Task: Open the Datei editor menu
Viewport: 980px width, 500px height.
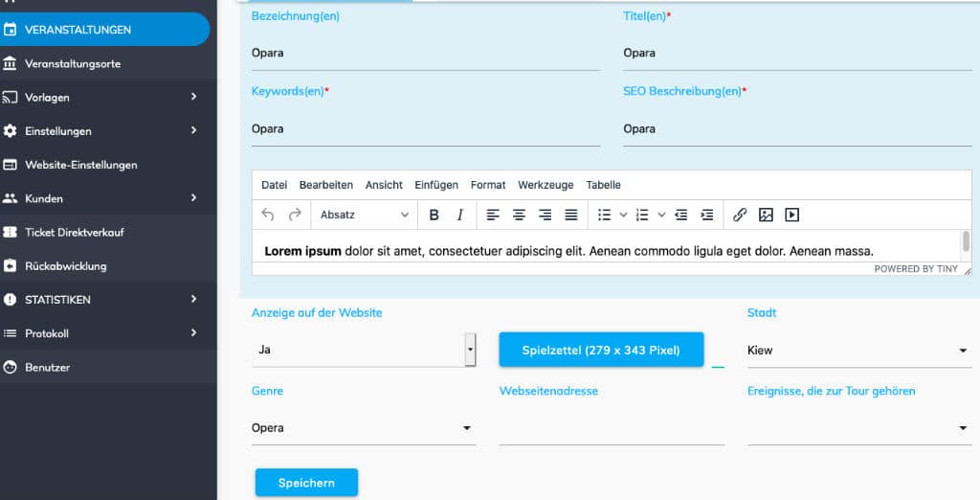Action: point(275,185)
